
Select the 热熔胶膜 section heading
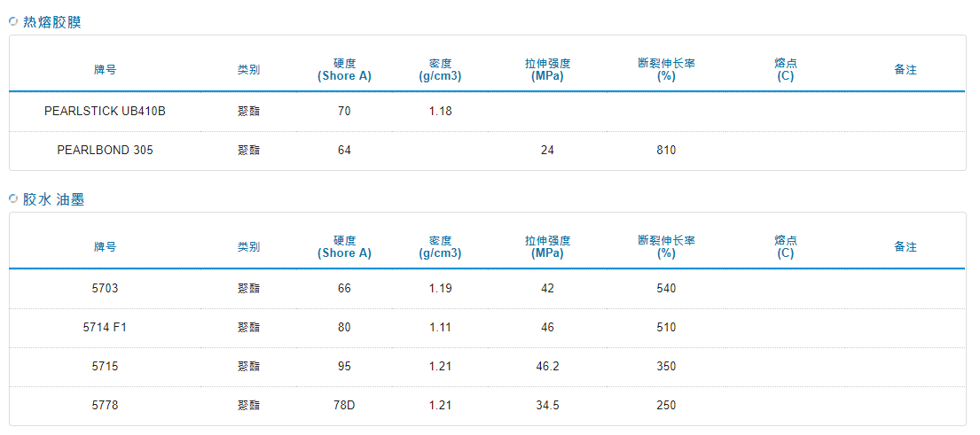[x=51, y=22]
